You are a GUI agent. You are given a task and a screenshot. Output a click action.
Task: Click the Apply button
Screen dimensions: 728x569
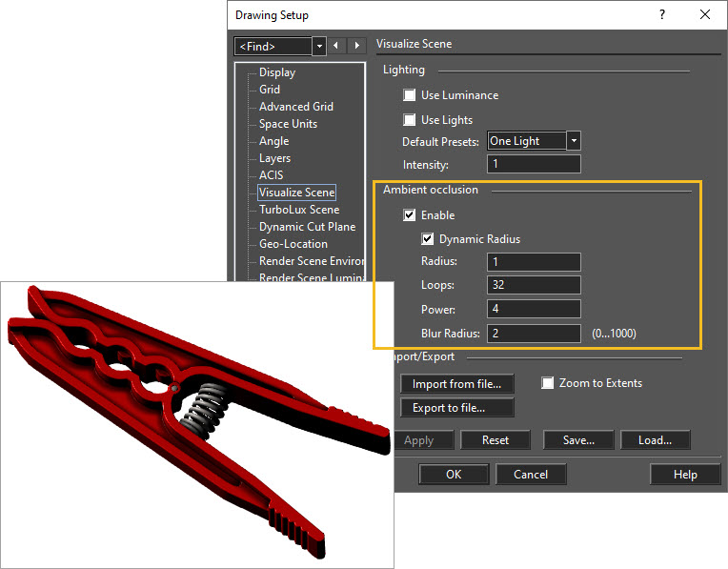423,440
